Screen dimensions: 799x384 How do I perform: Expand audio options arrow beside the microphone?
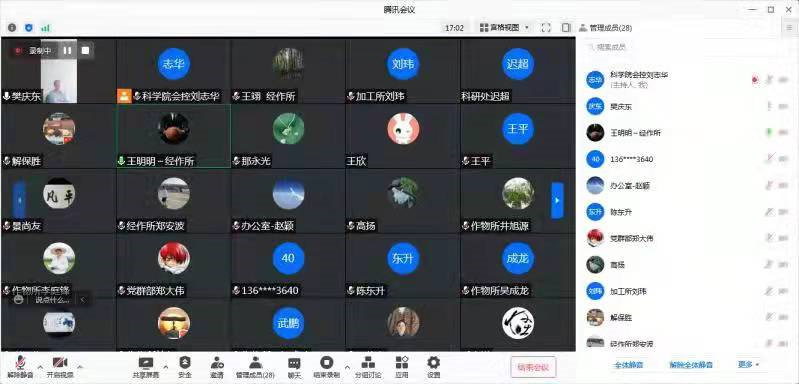coord(40,366)
